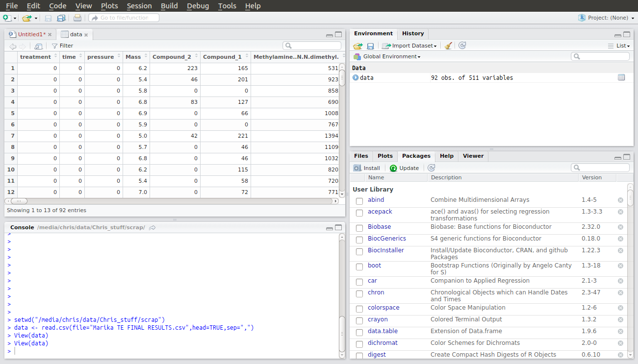Check the Biobase package checkbox
Screen dimensions: 638x364
[x=359, y=227]
